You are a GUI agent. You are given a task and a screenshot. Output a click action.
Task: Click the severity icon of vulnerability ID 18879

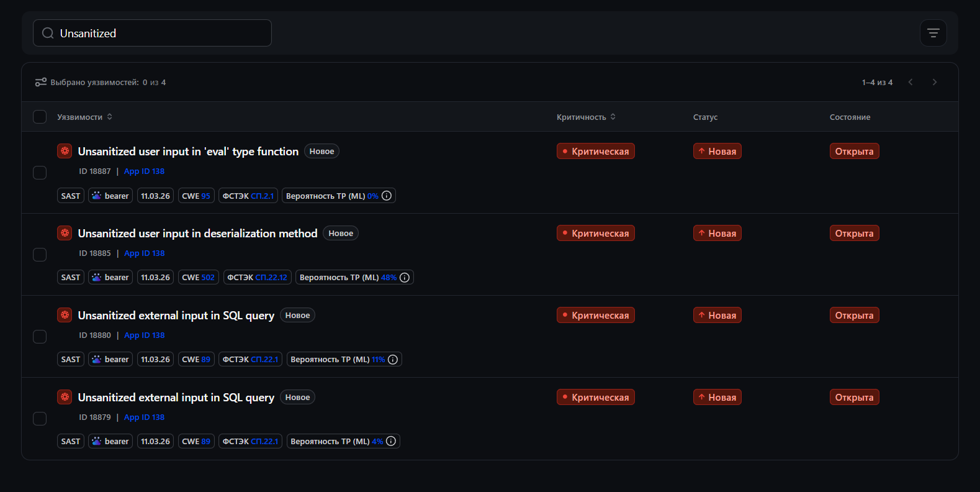pyautogui.click(x=65, y=397)
